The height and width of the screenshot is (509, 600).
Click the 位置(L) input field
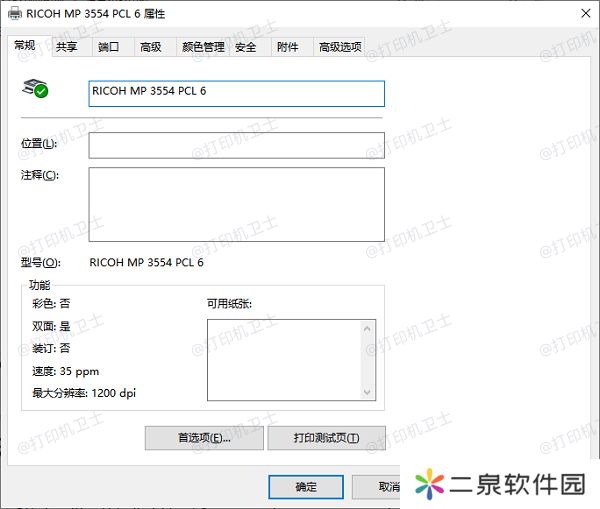click(236, 145)
